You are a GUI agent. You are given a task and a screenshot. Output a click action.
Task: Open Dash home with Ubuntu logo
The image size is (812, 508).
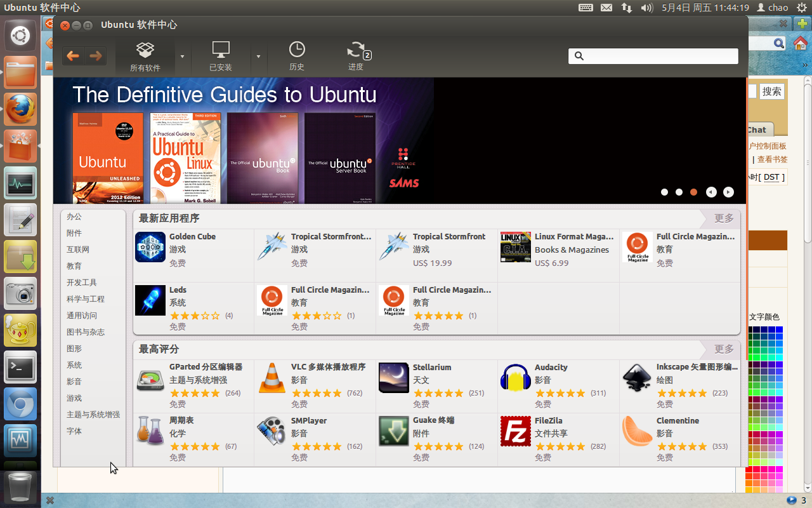click(20, 36)
